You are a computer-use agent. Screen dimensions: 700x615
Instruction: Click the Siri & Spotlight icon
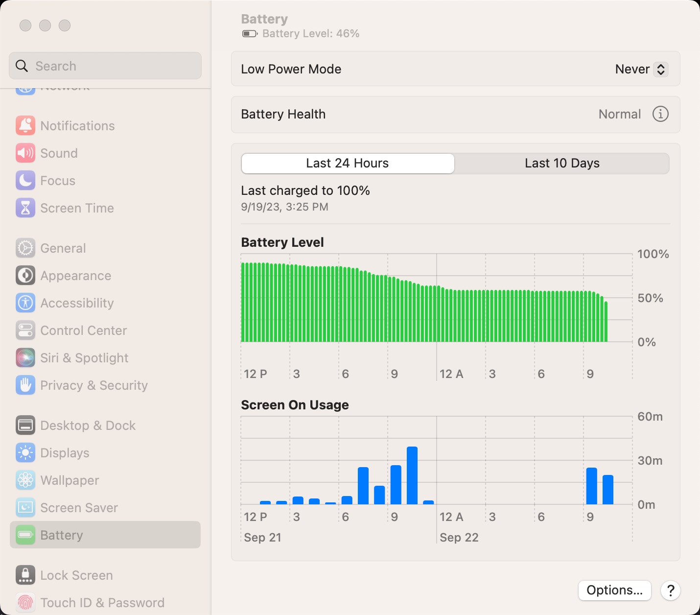click(x=25, y=358)
